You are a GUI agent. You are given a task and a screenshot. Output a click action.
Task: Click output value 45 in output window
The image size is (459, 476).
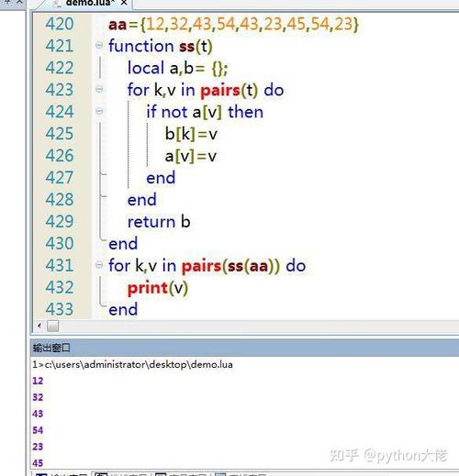pos(38,463)
